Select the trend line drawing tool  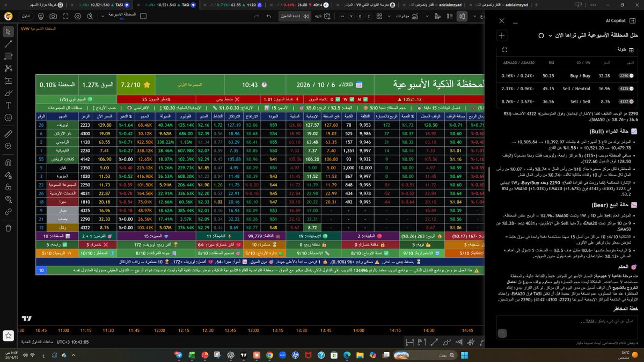coord(8,44)
